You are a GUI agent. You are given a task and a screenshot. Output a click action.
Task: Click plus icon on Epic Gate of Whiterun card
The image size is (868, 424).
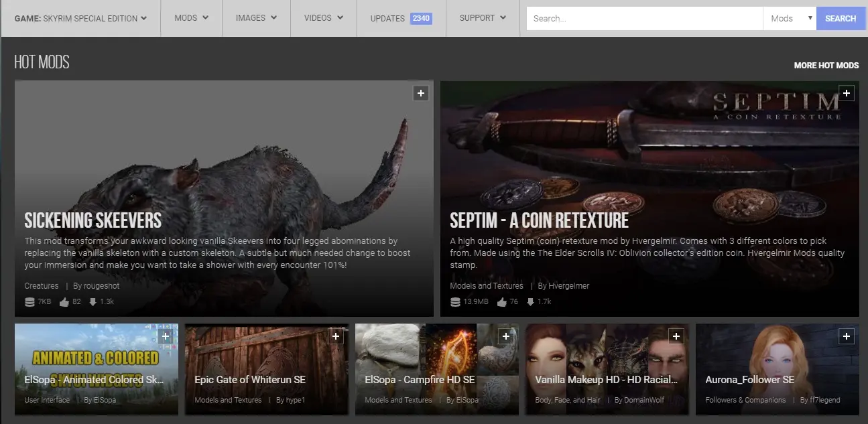(x=336, y=336)
